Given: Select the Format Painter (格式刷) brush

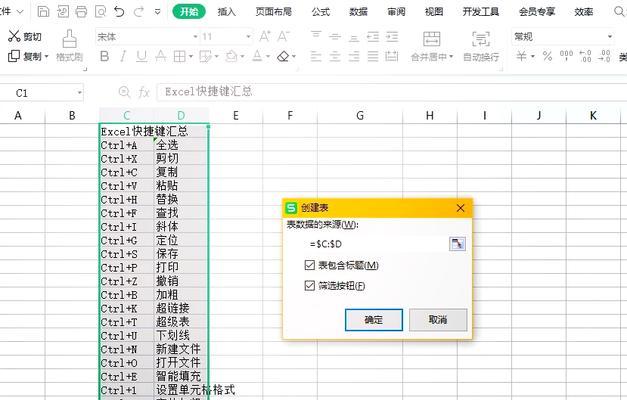Looking at the screenshot, I should (70, 40).
